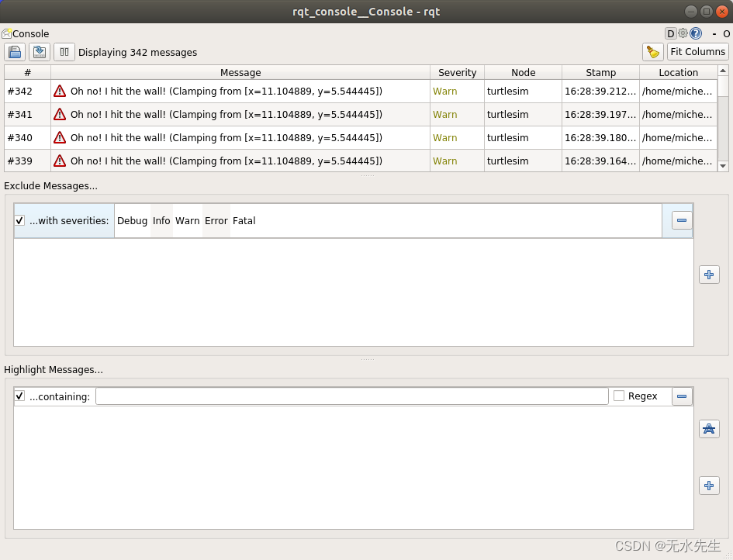Clear messages with the broom icon
Image resolution: width=733 pixels, height=560 pixels.
pyautogui.click(x=652, y=52)
